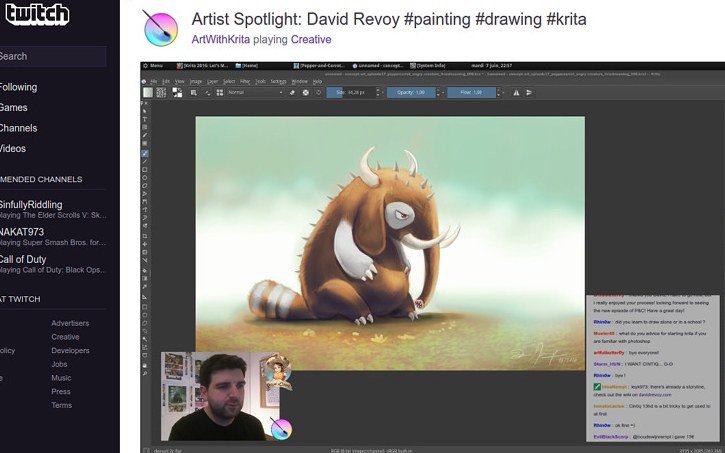Click the green checkmark badge in chat
The width and height of the screenshot is (725, 453).
tap(595, 386)
